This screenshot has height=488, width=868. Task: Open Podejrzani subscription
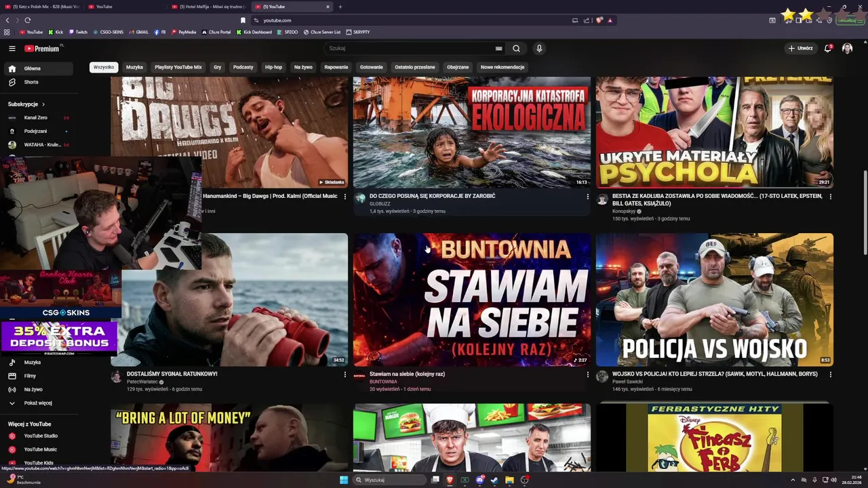pos(39,131)
